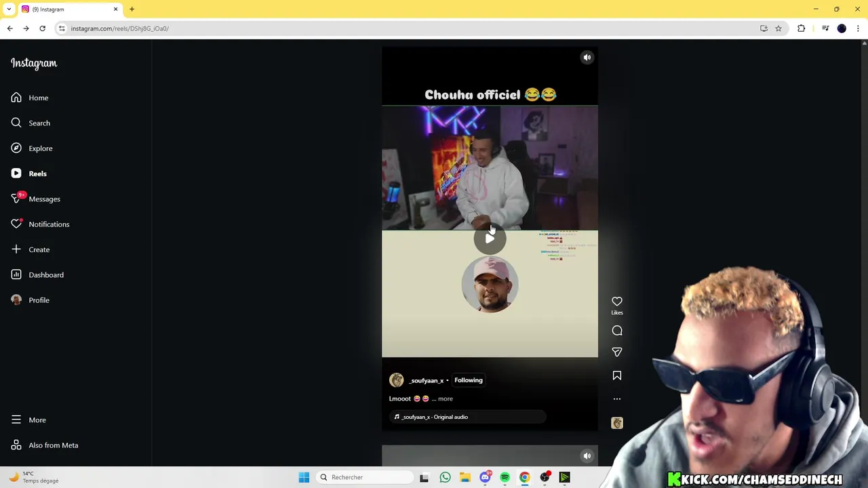Bookmark this page with the star
This screenshot has width=868, height=488.
click(778, 28)
